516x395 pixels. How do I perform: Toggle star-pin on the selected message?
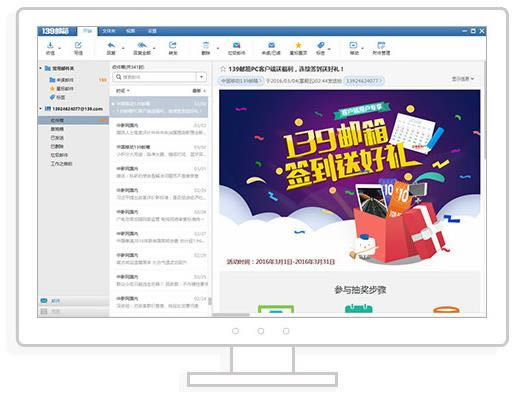[x=298, y=45]
